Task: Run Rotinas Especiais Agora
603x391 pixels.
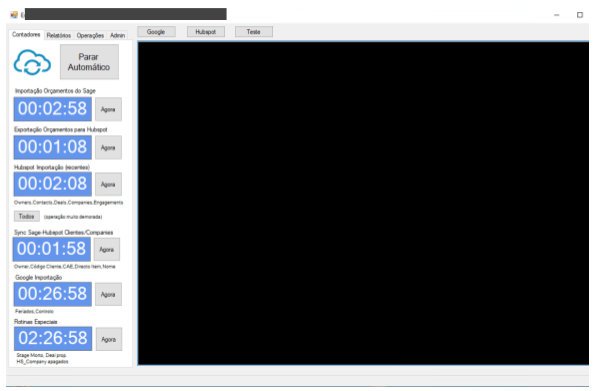Action: point(109,339)
